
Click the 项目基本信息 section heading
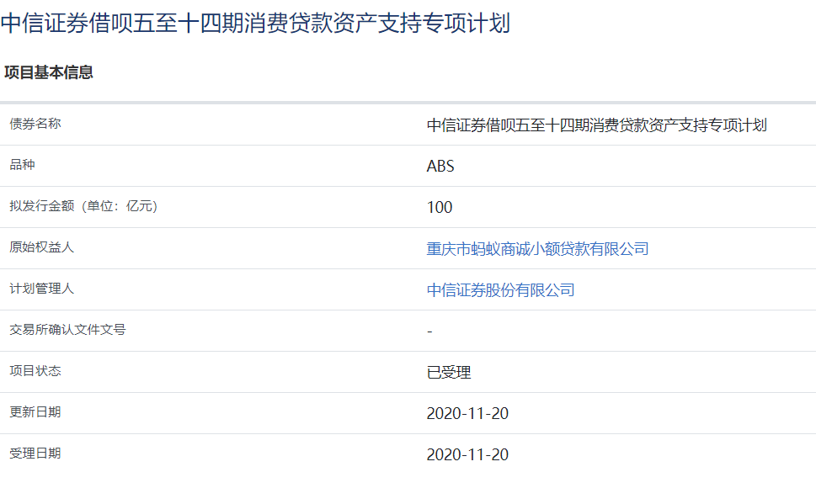pyautogui.click(x=49, y=72)
